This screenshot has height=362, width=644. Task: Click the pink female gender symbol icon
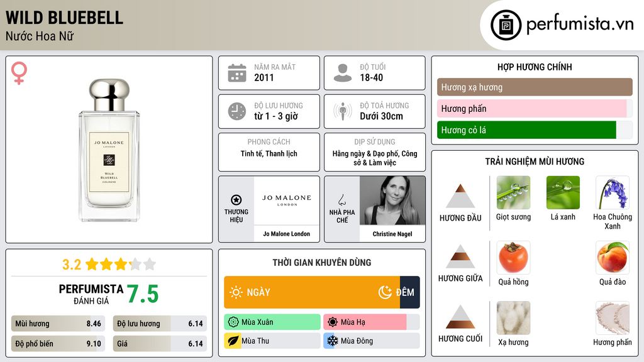pyautogui.click(x=19, y=73)
